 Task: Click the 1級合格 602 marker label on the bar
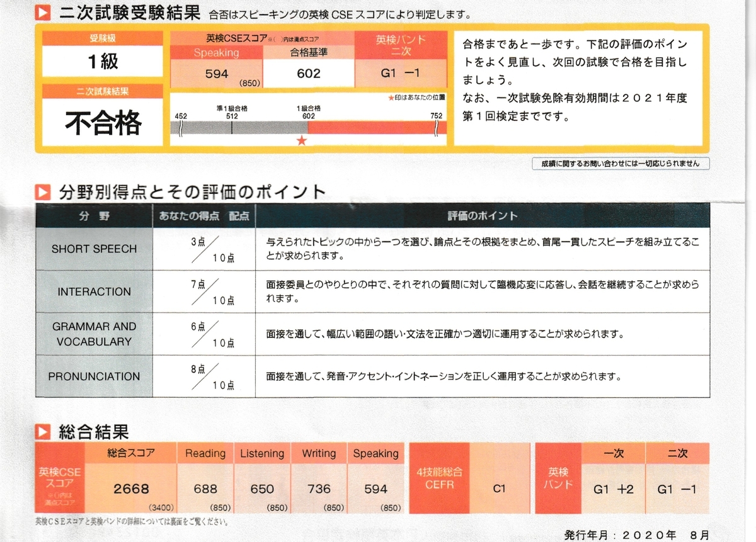(x=309, y=111)
